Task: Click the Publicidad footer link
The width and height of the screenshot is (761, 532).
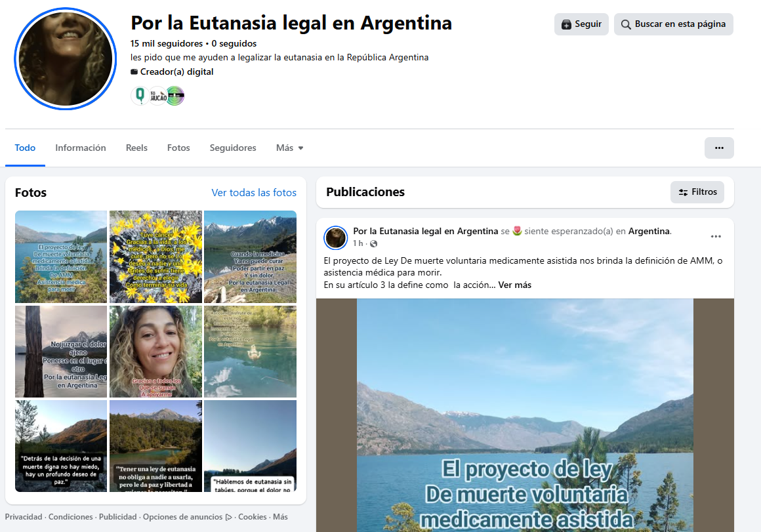Action: (x=118, y=517)
